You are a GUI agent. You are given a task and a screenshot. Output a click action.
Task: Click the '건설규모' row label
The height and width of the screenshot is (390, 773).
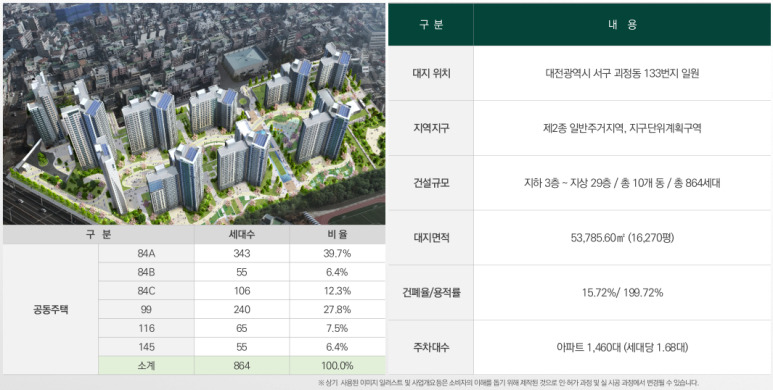[431, 183]
